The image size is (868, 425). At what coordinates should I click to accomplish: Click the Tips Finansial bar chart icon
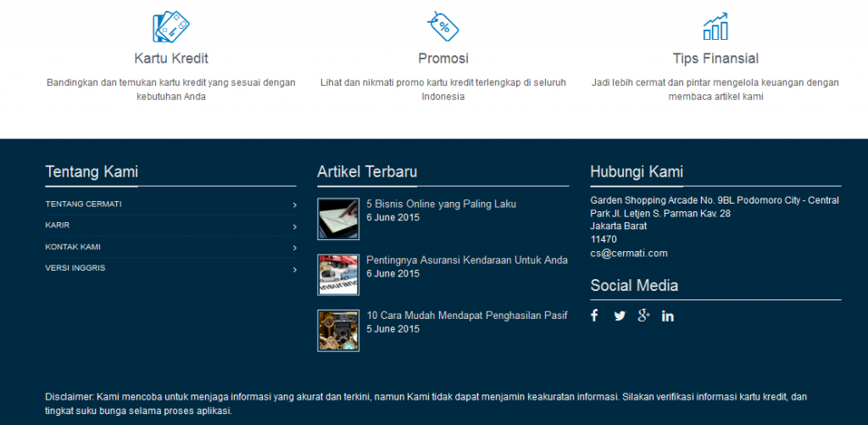[715, 26]
